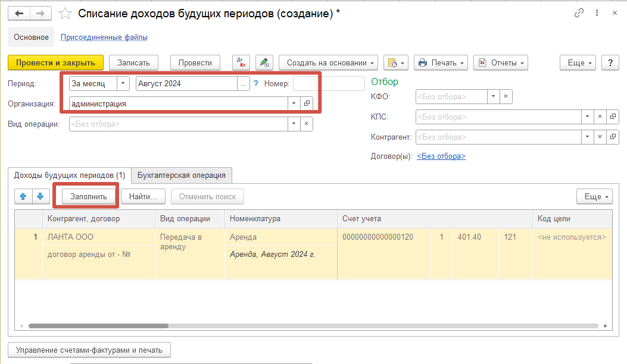The image size is (627, 364).
Task: Click the blue question mark near period
Action: [256, 83]
